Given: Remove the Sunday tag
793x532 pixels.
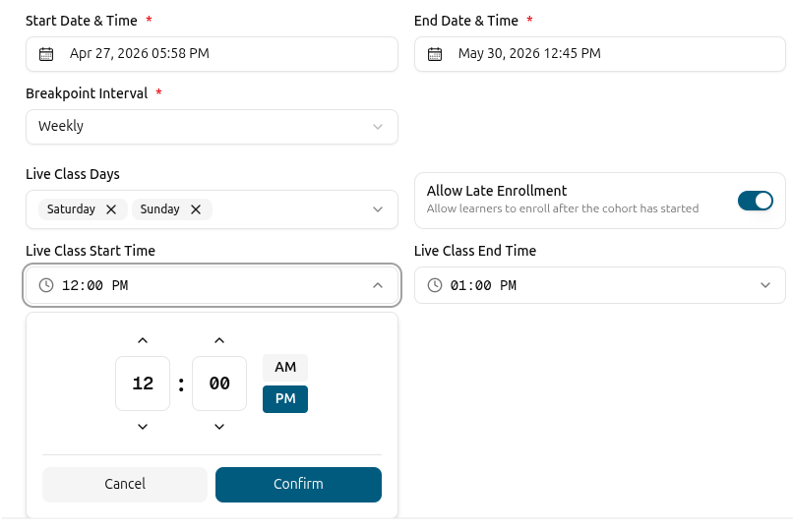Looking at the screenshot, I should pos(196,209).
